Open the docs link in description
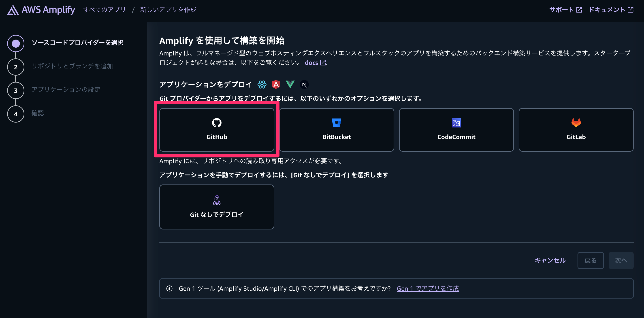This screenshot has height=318, width=644. pos(315,62)
